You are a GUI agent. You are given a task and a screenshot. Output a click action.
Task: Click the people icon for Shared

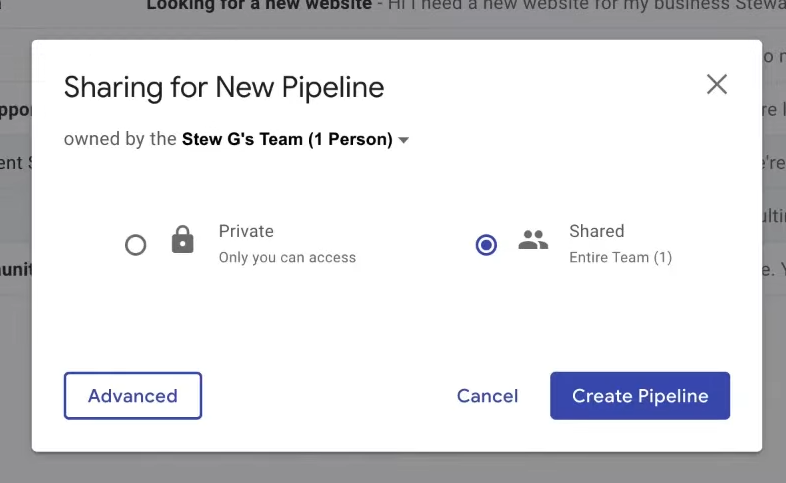click(533, 239)
